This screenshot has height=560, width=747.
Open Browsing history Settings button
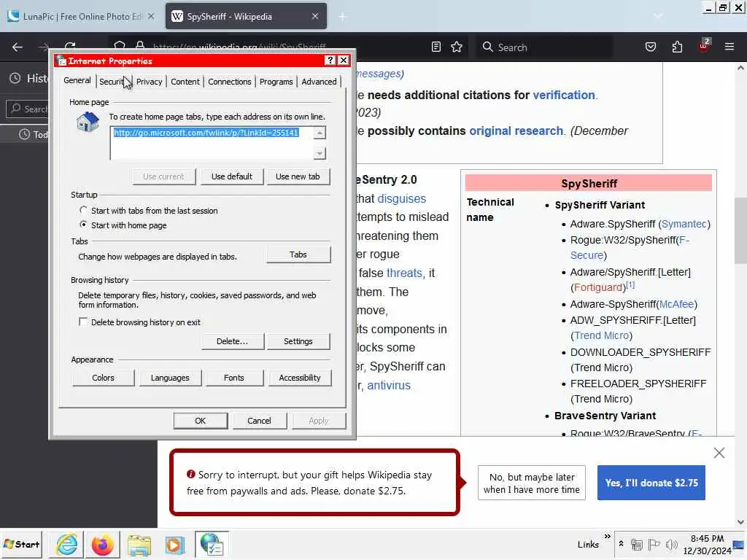click(x=298, y=341)
